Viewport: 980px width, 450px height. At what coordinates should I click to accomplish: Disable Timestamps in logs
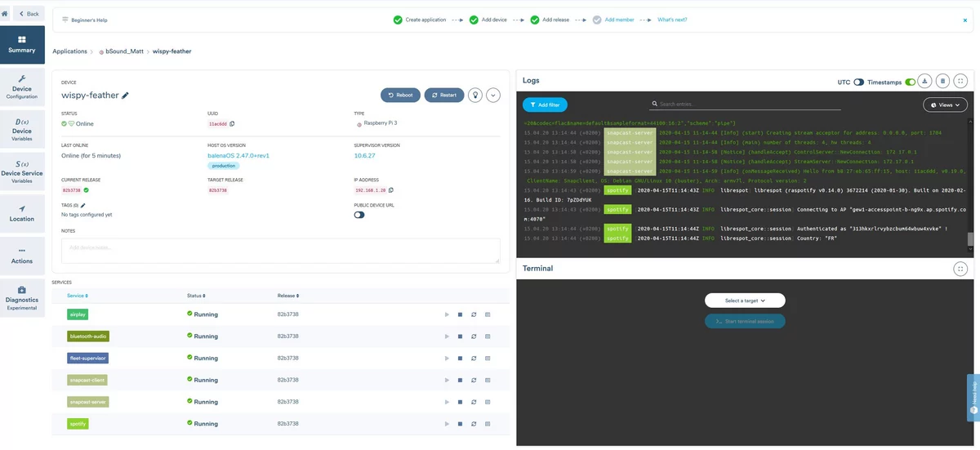pos(910,82)
